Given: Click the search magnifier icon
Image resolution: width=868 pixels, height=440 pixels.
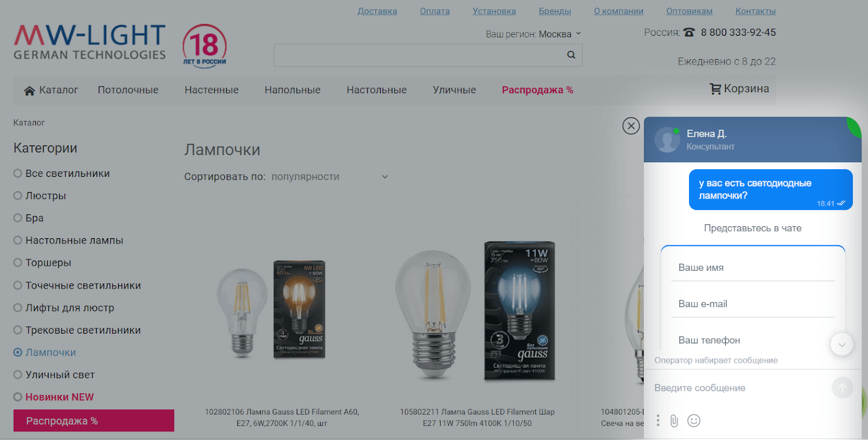Looking at the screenshot, I should pos(571,55).
